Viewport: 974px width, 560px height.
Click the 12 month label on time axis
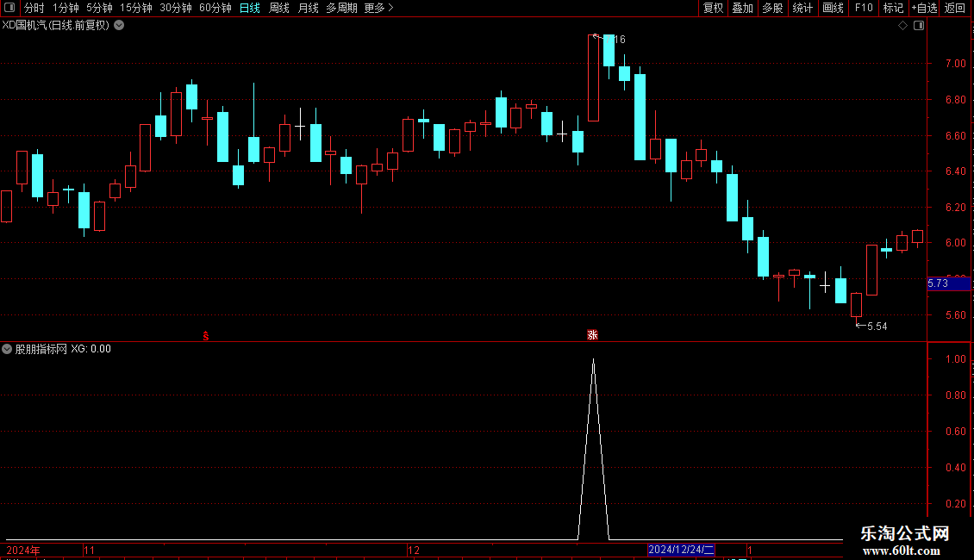(x=414, y=550)
